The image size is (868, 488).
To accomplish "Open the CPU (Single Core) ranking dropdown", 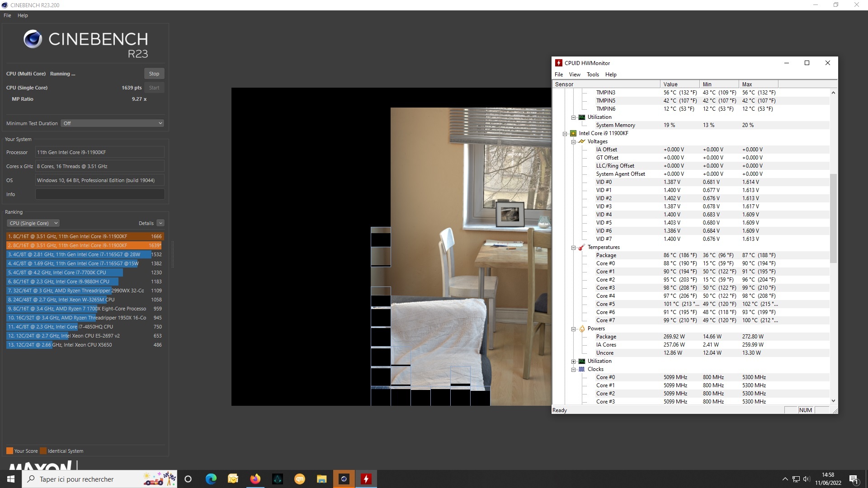I will (33, 223).
